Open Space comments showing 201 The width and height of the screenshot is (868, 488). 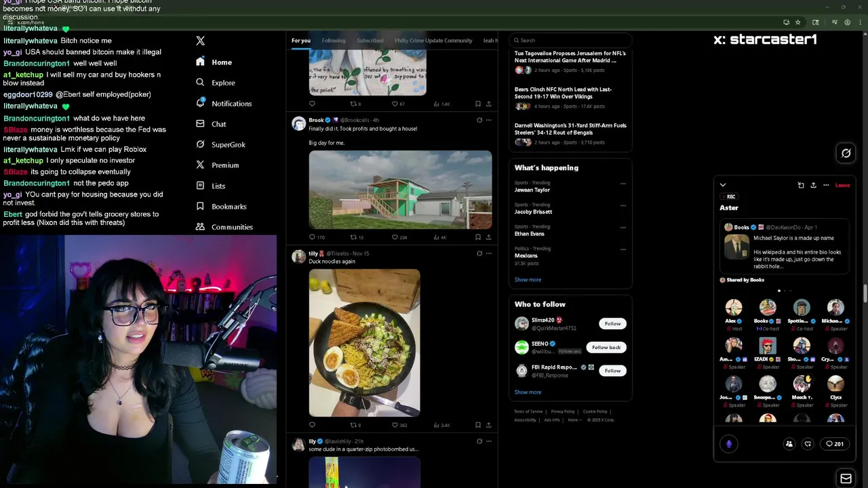[834, 444]
